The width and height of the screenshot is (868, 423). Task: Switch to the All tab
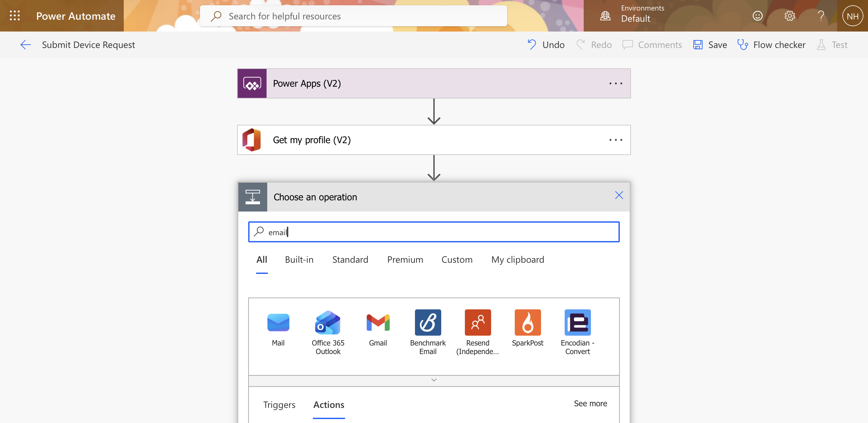pos(262,260)
